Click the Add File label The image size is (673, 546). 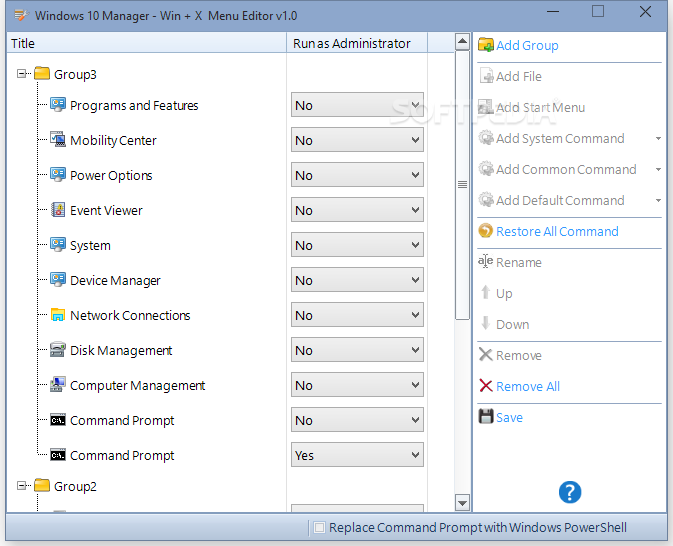[519, 76]
